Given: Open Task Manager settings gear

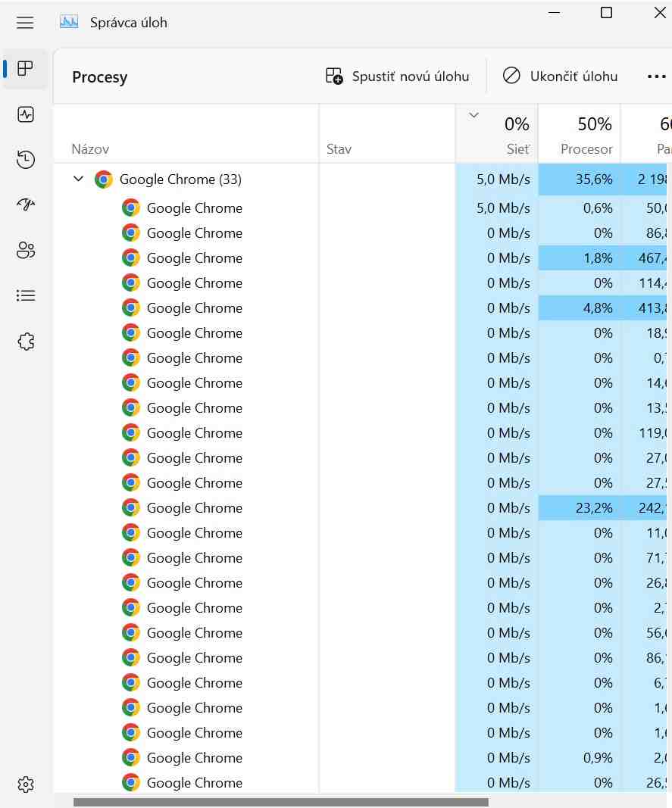Looking at the screenshot, I should pyautogui.click(x=25, y=785).
